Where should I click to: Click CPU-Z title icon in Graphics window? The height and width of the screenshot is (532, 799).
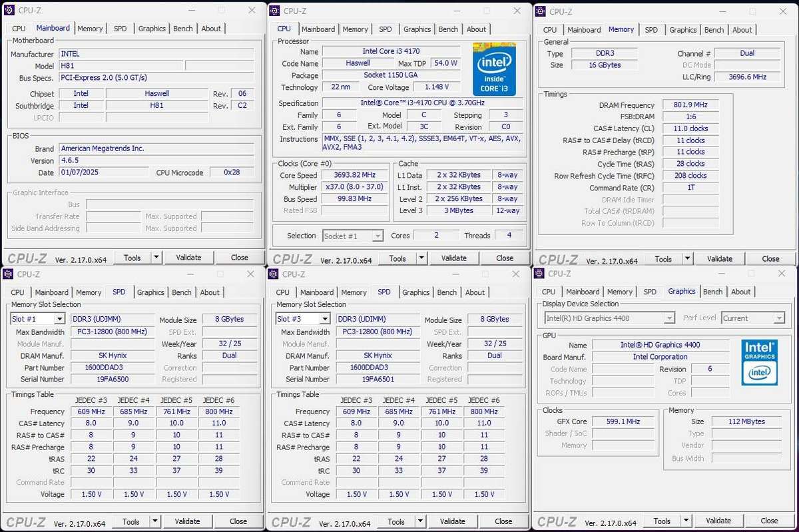(539, 273)
